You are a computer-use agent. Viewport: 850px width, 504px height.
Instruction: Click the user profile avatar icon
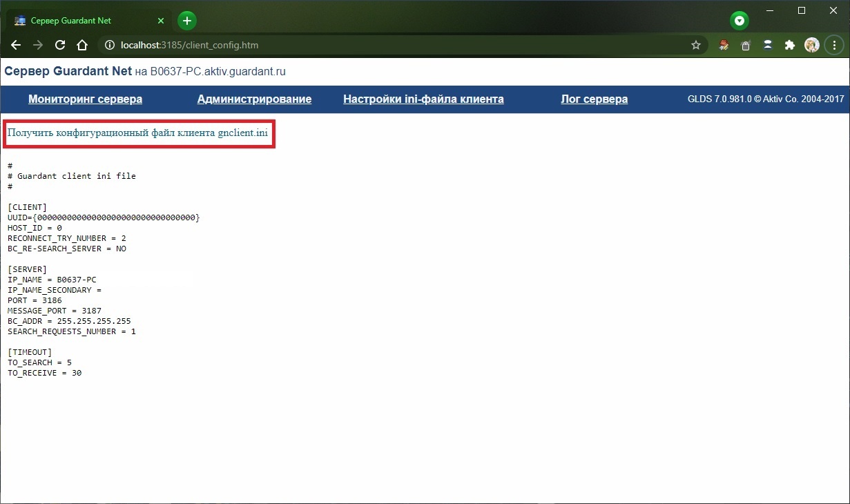click(812, 46)
